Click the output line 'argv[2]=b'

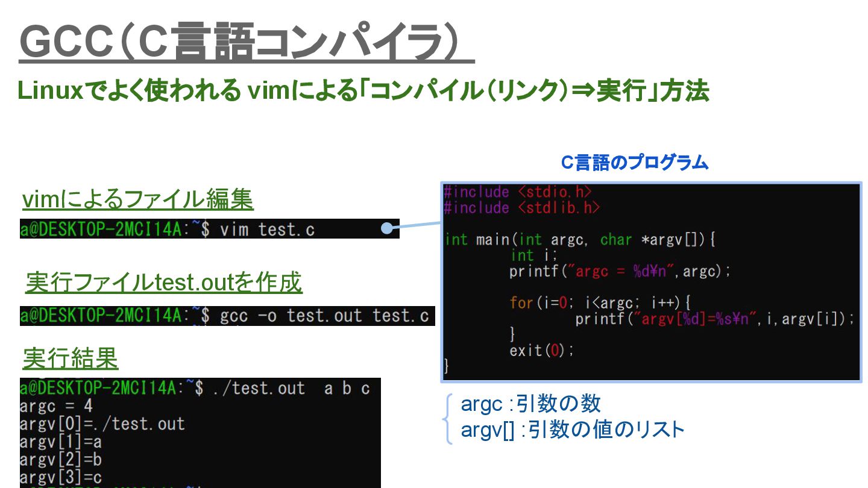pyautogui.click(x=60, y=460)
